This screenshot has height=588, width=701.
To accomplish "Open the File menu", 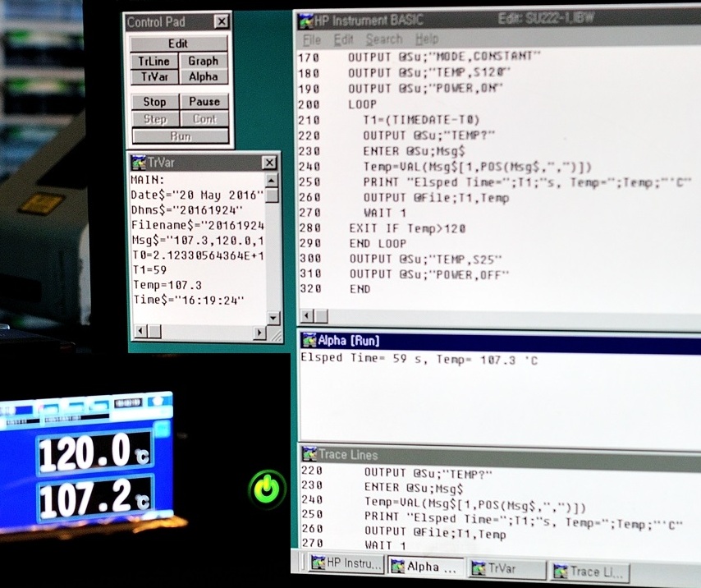I will point(312,39).
